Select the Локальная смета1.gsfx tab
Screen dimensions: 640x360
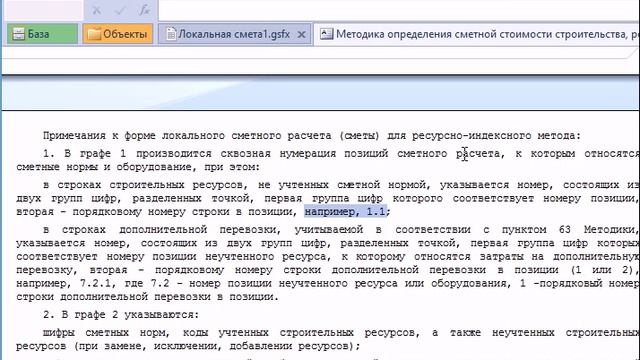pos(234,34)
